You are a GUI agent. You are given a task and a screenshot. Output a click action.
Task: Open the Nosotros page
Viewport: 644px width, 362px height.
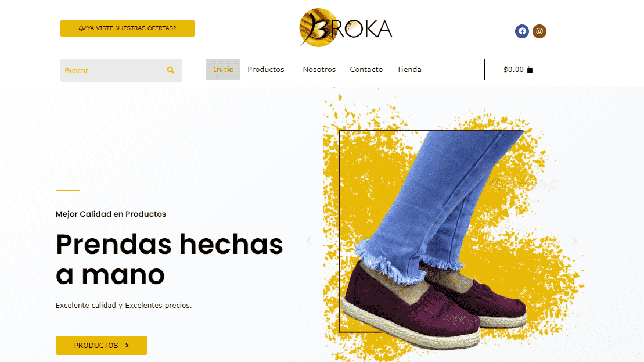[x=319, y=70]
